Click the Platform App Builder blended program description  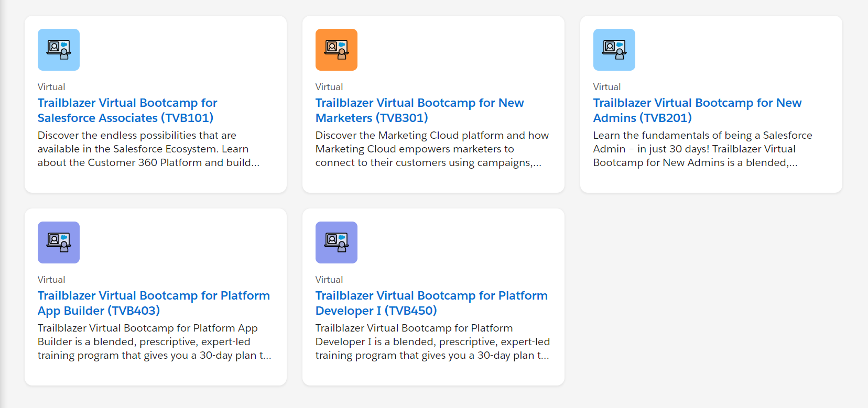point(155,342)
